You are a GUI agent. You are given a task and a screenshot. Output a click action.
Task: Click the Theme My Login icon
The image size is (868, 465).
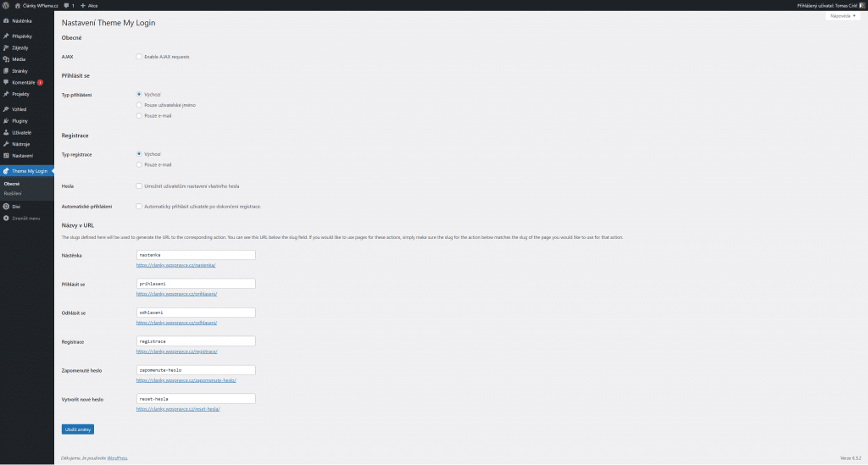[6, 171]
